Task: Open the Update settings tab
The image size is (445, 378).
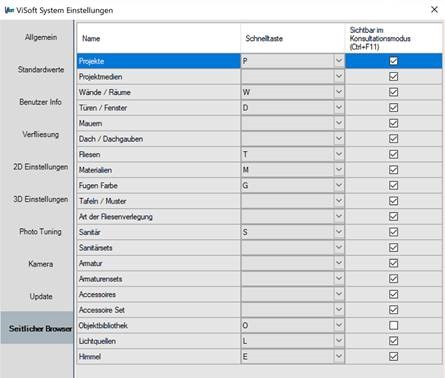Action: click(x=41, y=296)
